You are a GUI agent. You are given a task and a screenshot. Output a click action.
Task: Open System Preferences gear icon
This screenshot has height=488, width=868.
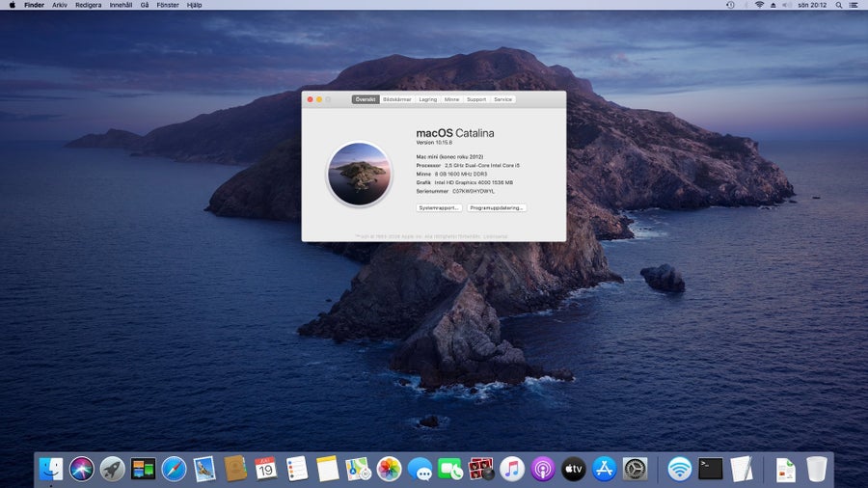click(635, 469)
